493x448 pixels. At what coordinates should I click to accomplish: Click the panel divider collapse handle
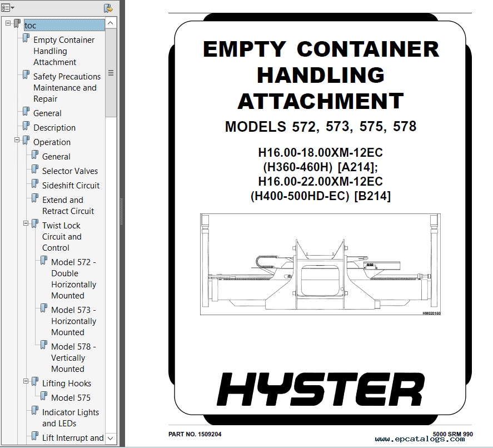[121, 211]
